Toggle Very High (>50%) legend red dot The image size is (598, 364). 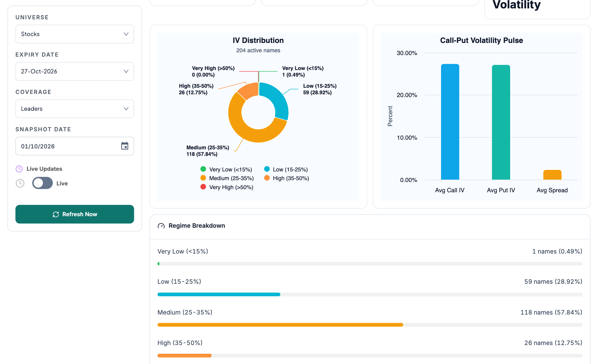click(203, 187)
